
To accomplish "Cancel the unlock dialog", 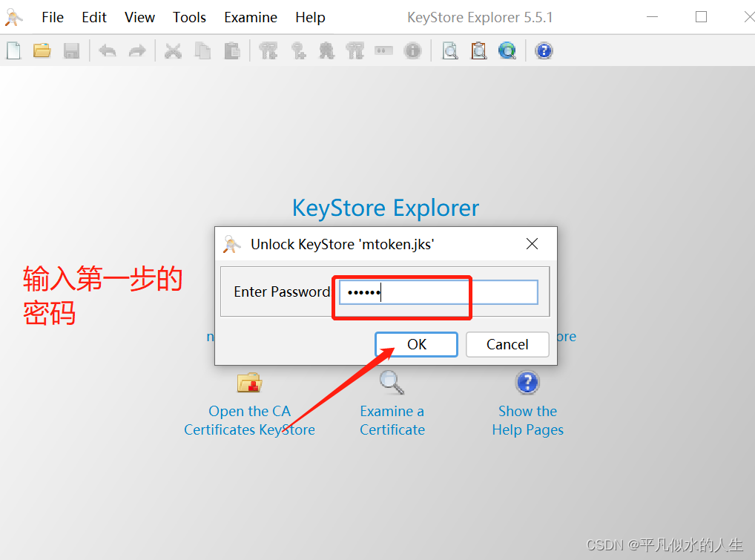I will pyautogui.click(x=507, y=344).
